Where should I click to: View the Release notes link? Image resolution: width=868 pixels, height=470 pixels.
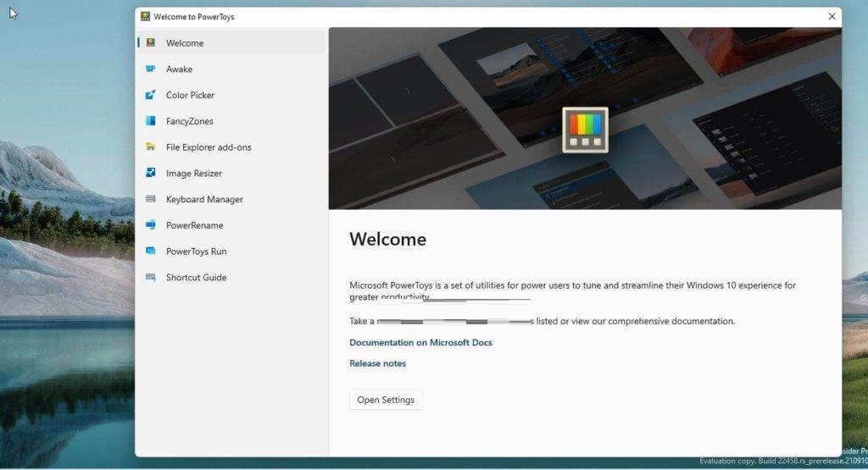377,363
